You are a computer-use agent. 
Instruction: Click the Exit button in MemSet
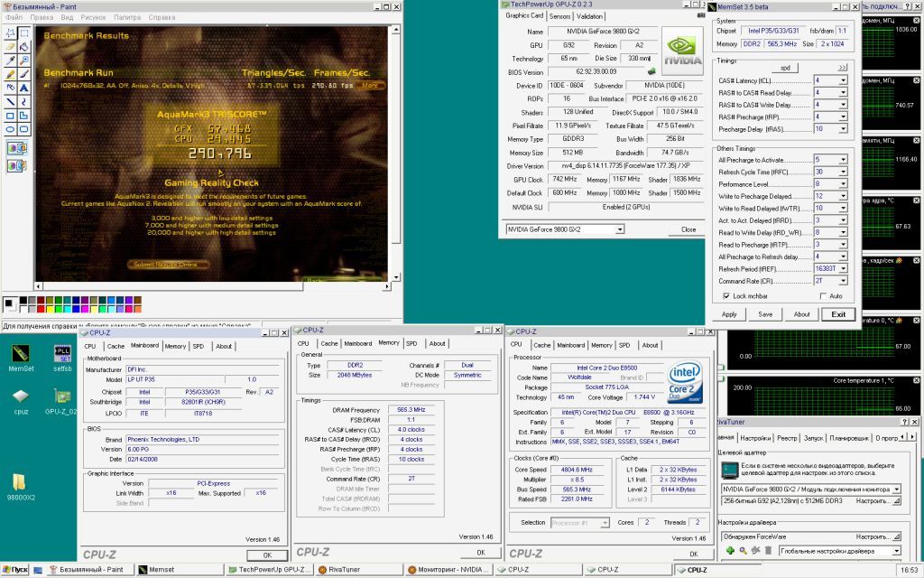tap(838, 314)
